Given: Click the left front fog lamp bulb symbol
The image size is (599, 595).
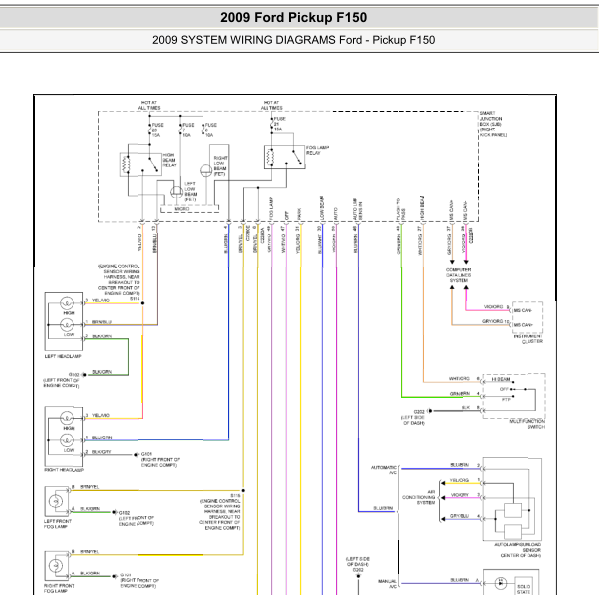Looking at the screenshot, I should coord(56,500).
